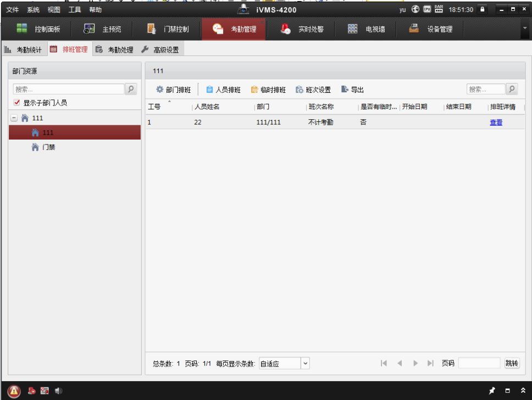The width and height of the screenshot is (532, 400).
Task: Click the speaker icon in bottom bar
Action: (x=58, y=391)
